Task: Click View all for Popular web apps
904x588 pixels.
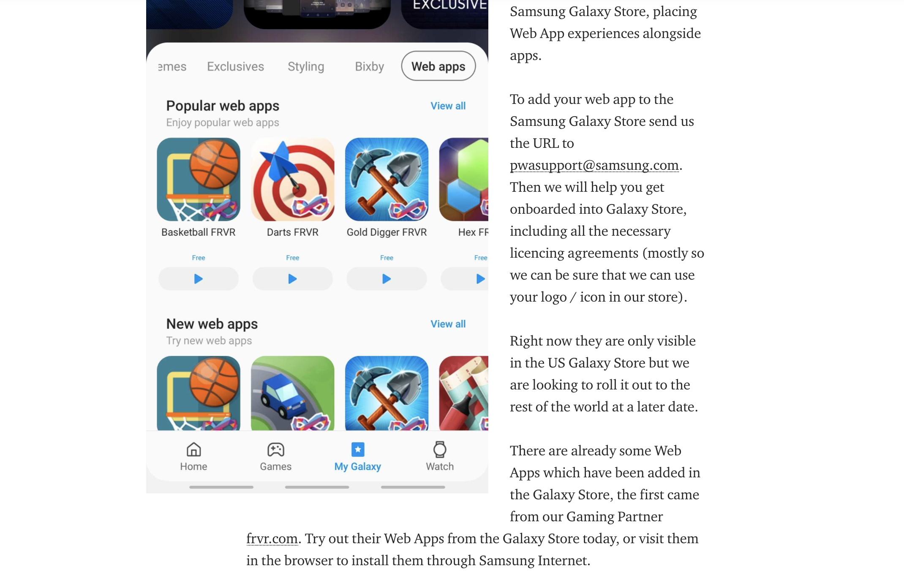Action: pos(447,106)
